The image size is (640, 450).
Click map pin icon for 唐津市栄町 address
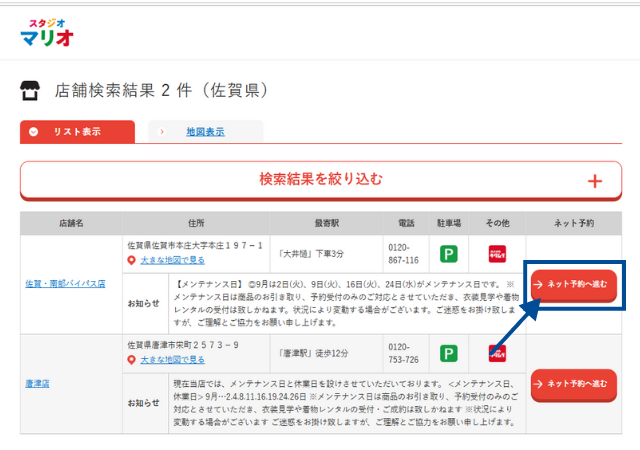131,360
